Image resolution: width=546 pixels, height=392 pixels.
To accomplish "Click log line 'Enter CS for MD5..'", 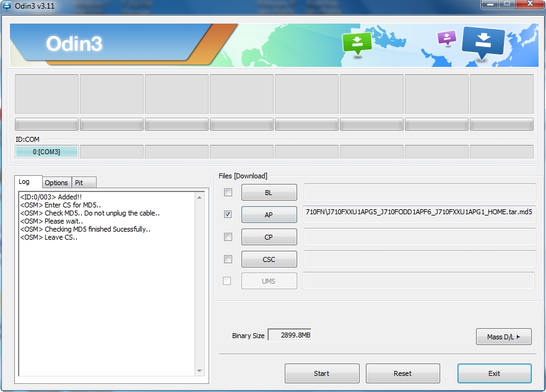I will point(61,205).
